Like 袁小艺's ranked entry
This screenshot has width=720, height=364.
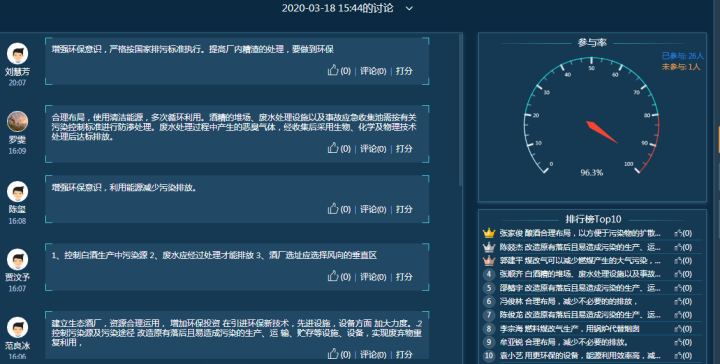(x=678, y=355)
